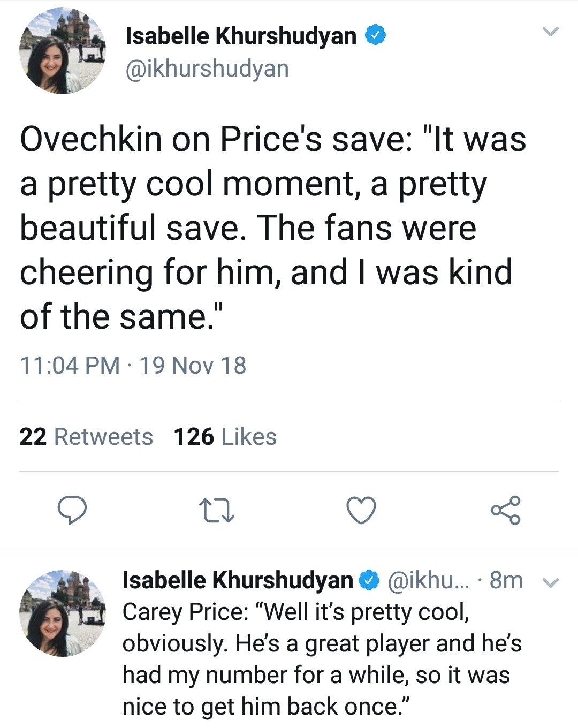
Task: Click the main tweet's verified badge
Action: coord(375,35)
